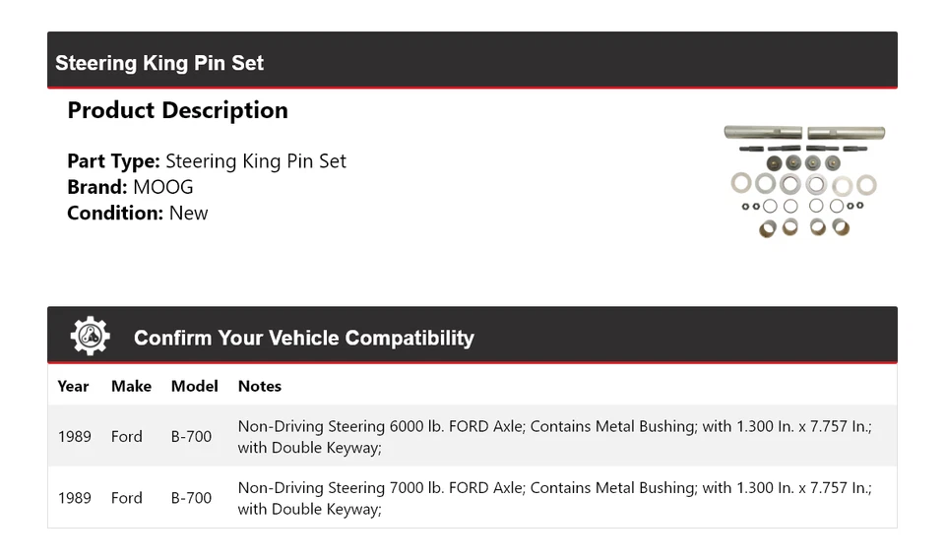Click the Year column header

tap(73, 386)
